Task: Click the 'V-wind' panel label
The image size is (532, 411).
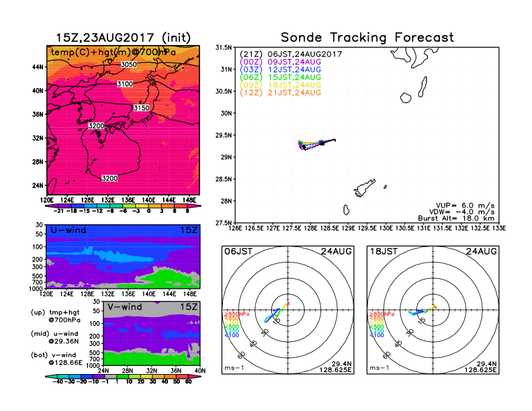Action: (x=124, y=307)
